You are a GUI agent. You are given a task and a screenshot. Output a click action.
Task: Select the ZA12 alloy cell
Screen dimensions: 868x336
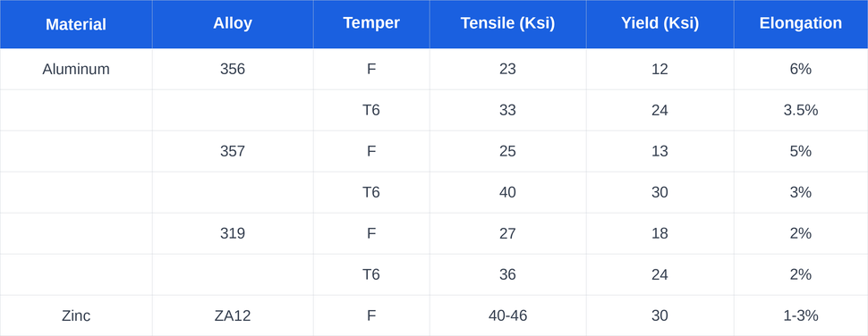pyautogui.click(x=233, y=315)
